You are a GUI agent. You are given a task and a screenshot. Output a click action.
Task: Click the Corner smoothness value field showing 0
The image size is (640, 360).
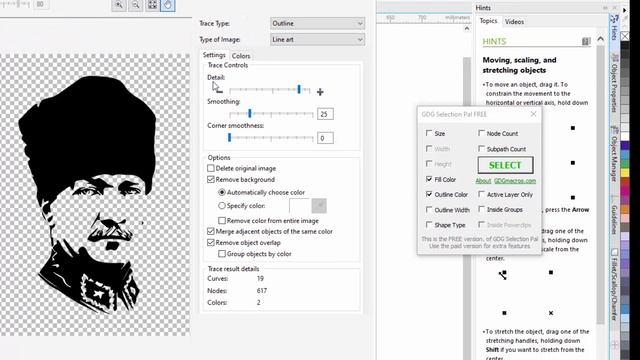(325, 138)
